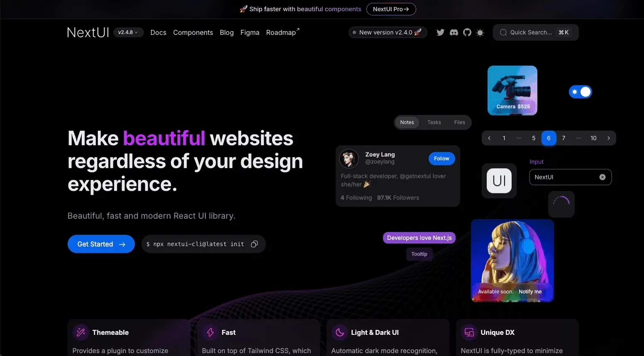Screen dimensions: 644x356
Task: Click the Fast card title
Action: [x=228, y=332]
